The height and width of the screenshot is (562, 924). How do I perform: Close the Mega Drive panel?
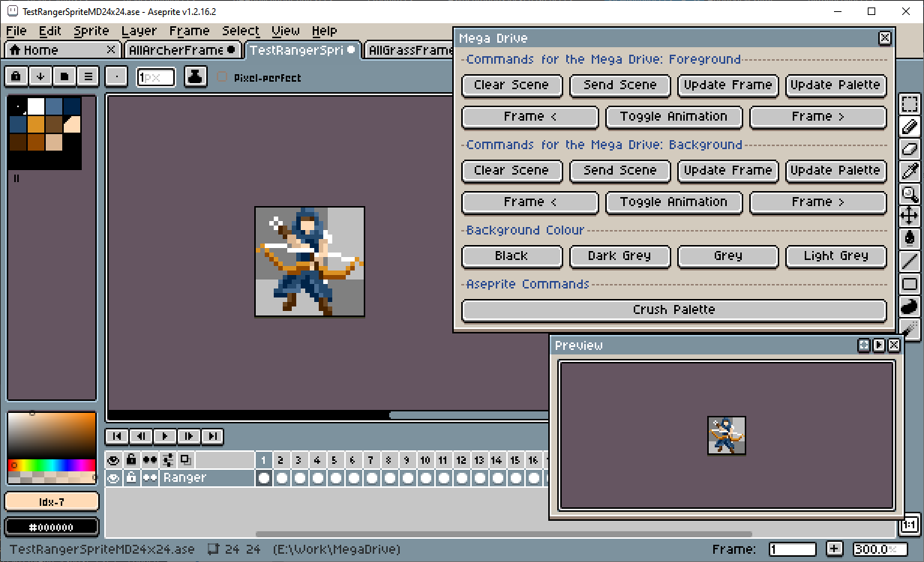tap(885, 38)
